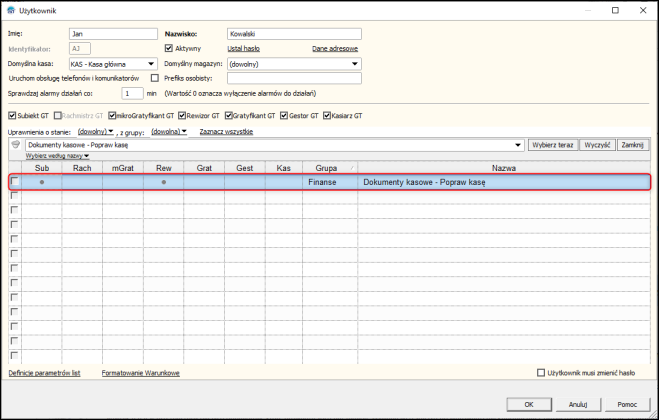Viewport: 659px width, 420px height.
Task: Close the Użytkownik window
Action: click(x=643, y=10)
